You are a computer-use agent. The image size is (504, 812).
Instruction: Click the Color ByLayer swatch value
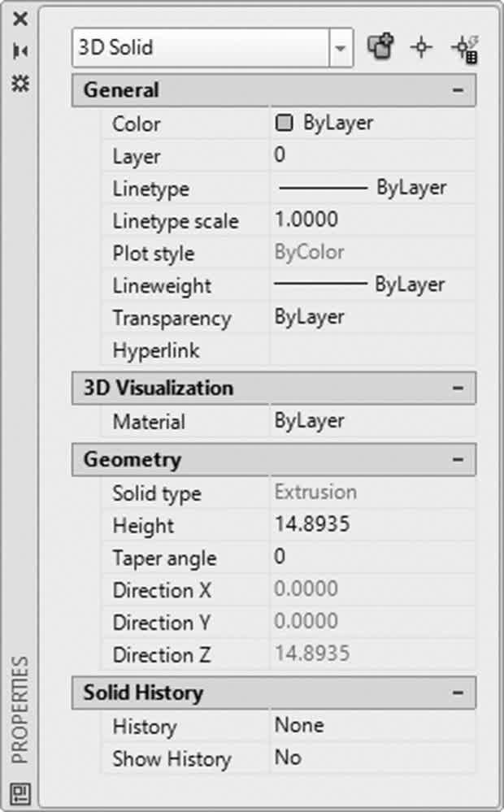tap(372, 124)
